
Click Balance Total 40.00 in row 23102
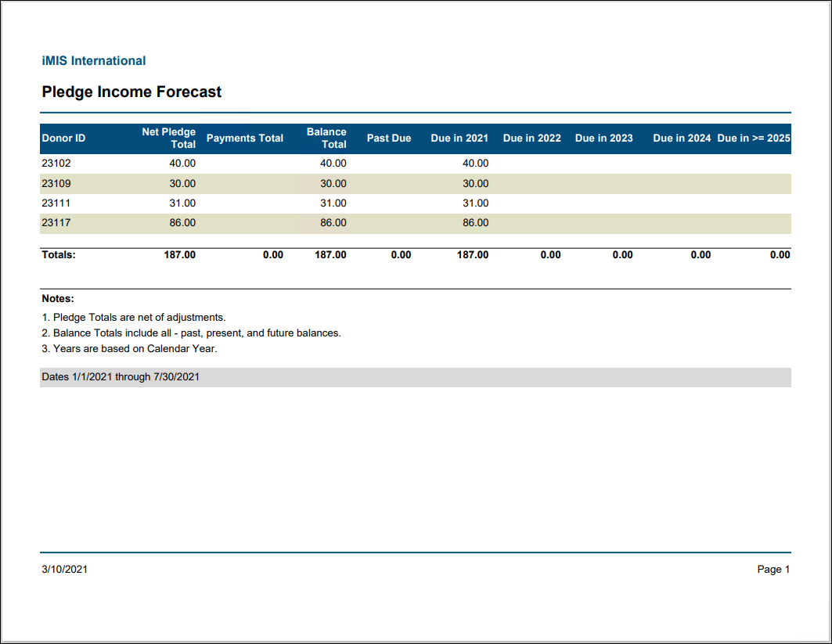pyautogui.click(x=333, y=164)
